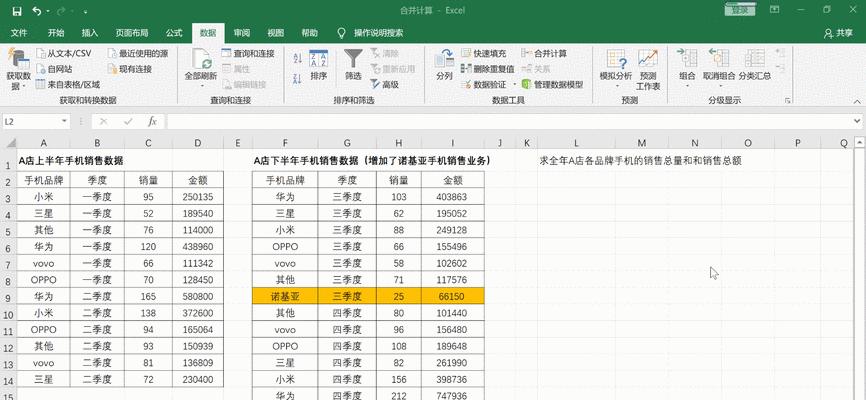Collapse the ribbon with chevron
Viewport: 866px width, 400px height.
[x=857, y=101]
